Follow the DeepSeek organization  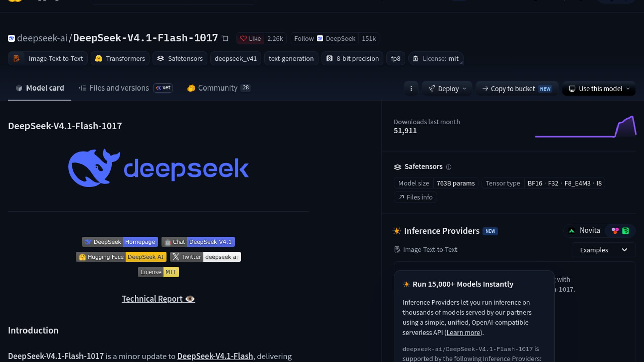[x=325, y=39]
